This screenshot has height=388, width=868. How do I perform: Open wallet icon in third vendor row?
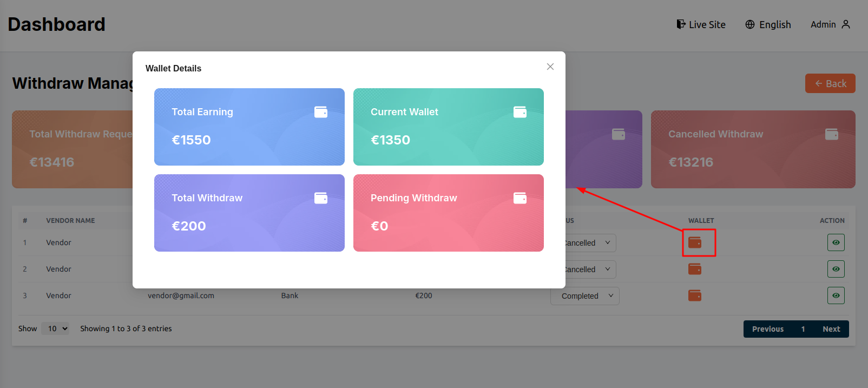click(695, 295)
